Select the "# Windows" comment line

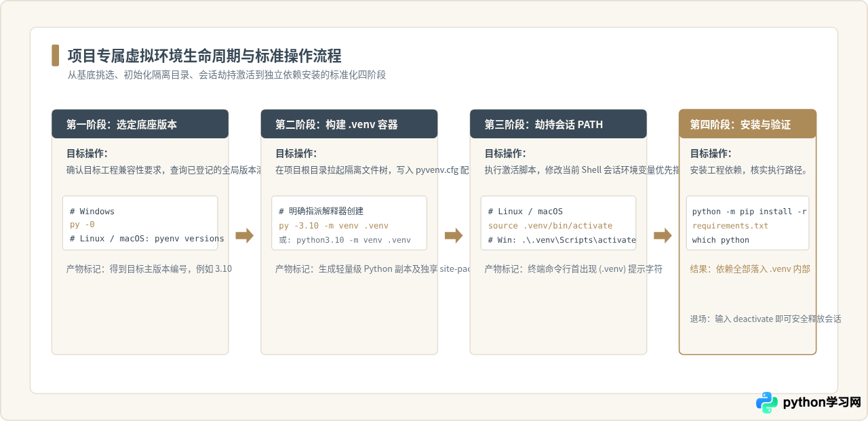[x=92, y=212]
